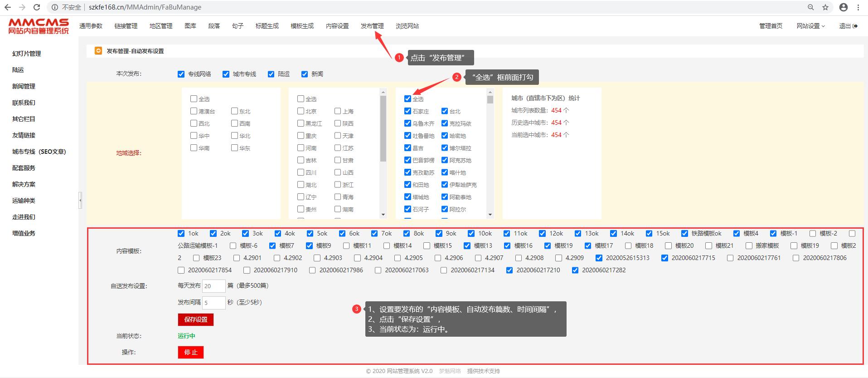Image resolution: width=868 pixels, height=378 pixels.
Task: Bookmark this page with the star icon
Action: (x=825, y=7)
